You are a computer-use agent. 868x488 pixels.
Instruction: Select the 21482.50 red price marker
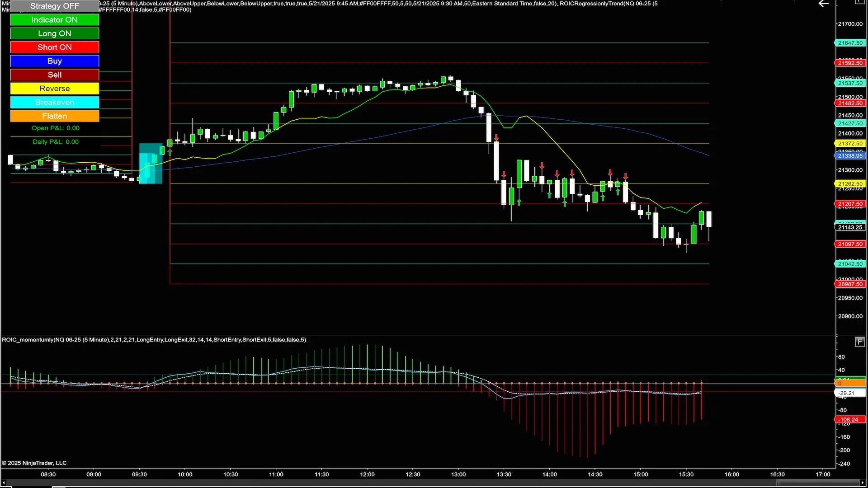[850, 103]
